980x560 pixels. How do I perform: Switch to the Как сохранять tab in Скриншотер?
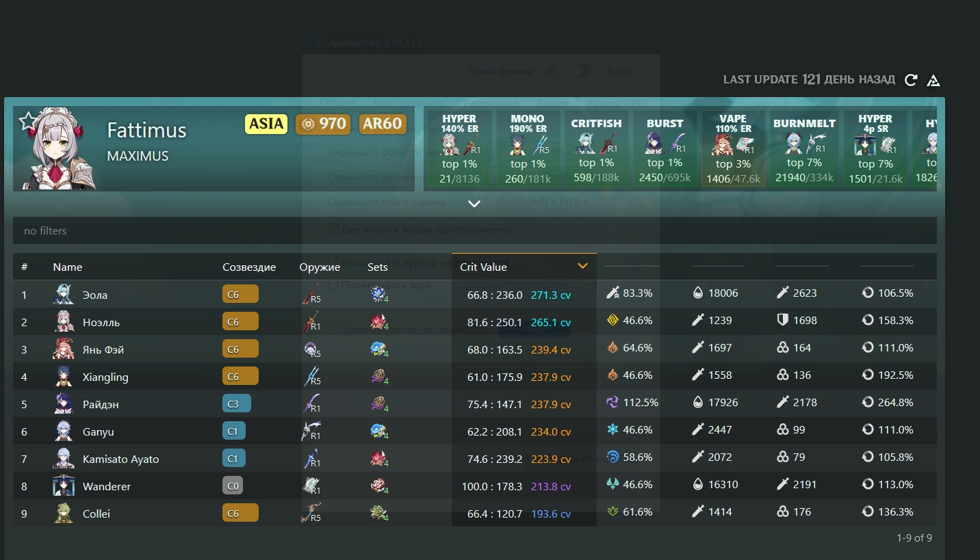pyautogui.click(x=409, y=103)
